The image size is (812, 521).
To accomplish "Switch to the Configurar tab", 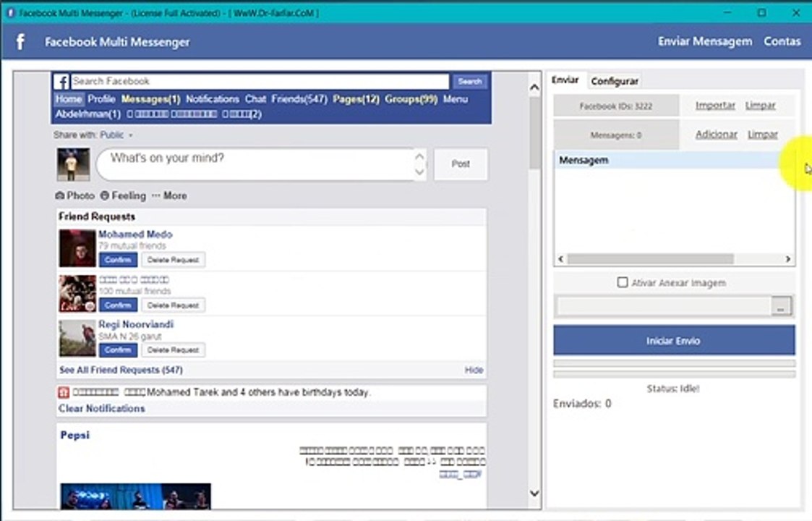I will pos(615,81).
